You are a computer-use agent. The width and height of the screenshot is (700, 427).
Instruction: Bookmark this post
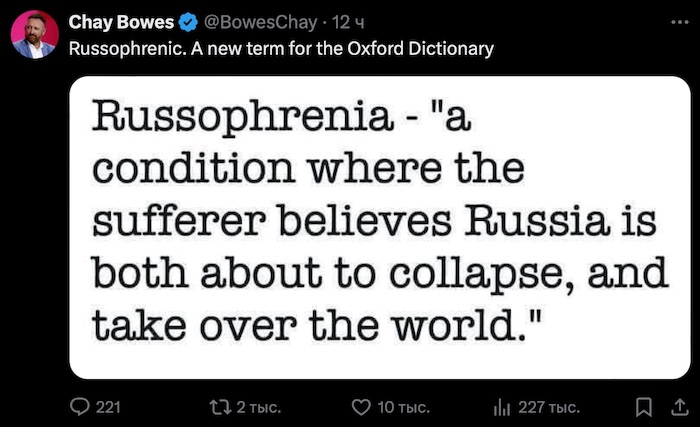tap(643, 407)
